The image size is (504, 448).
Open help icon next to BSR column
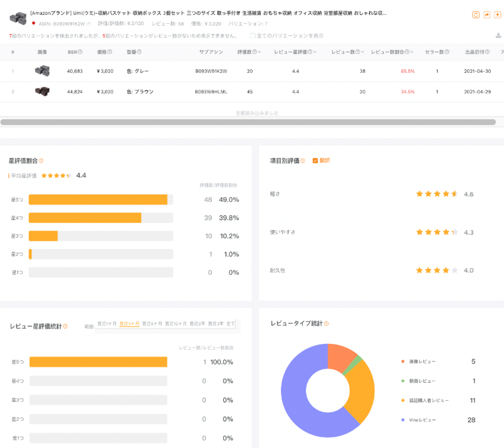(x=80, y=52)
